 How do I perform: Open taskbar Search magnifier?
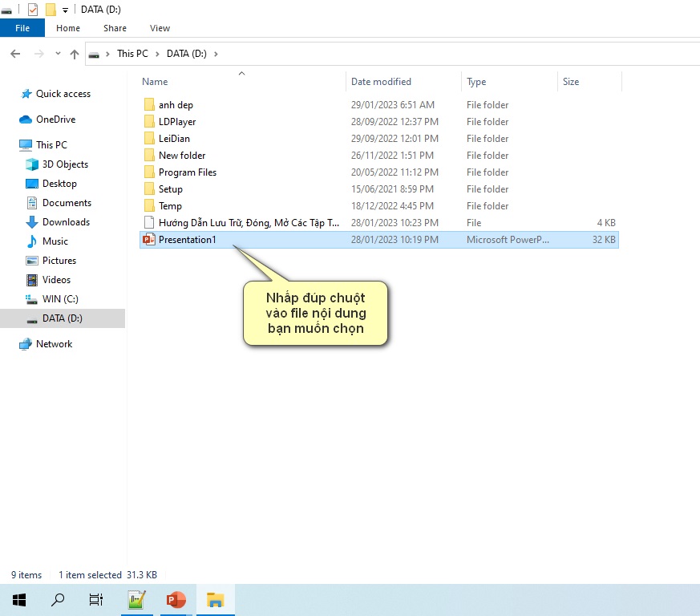coord(58,600)
